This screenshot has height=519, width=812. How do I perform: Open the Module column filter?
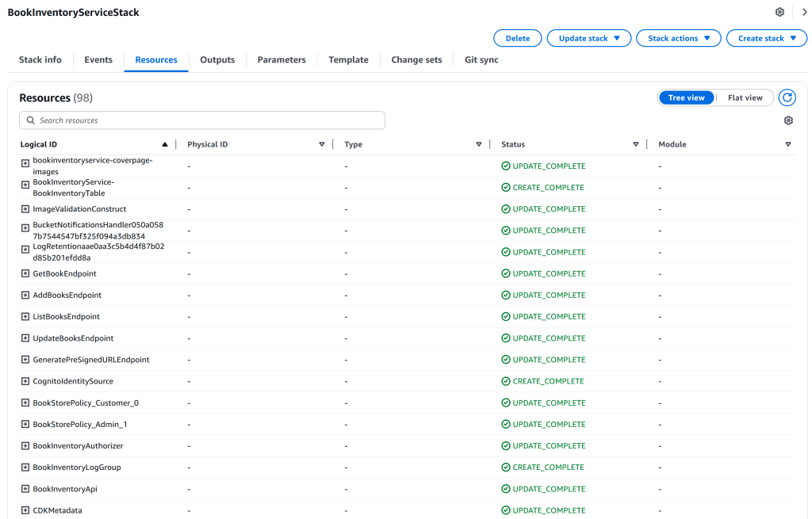[x=788, y=144]
